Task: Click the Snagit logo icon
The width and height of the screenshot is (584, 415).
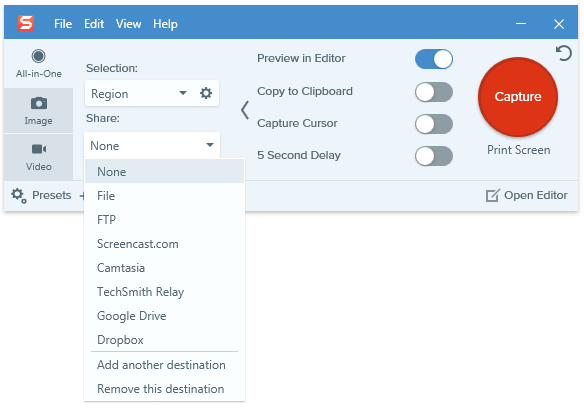Action: tap(26, 23)
